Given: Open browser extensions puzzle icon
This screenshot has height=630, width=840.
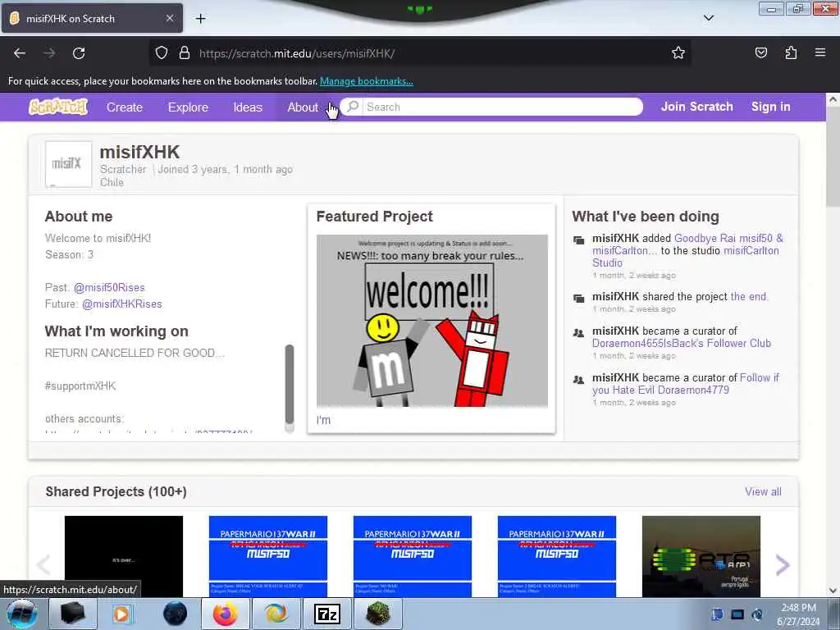Looking at the screenshot, I should click(x=791, y=53).
